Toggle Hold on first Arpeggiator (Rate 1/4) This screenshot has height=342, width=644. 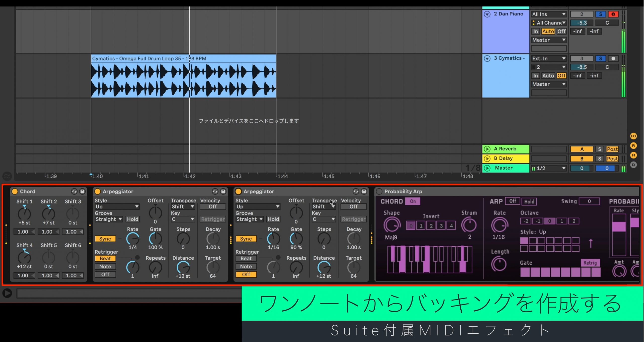coord(133,219)
